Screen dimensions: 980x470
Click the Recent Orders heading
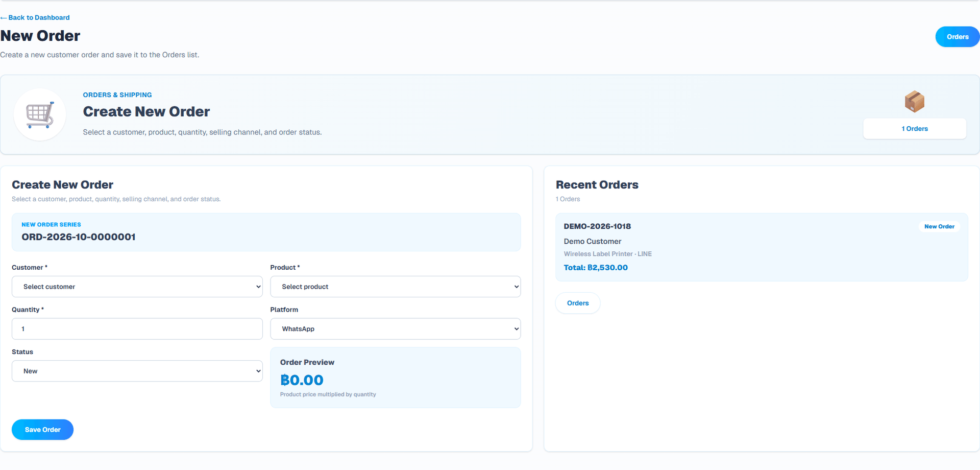pyautogui.click(x=597, y=185)
